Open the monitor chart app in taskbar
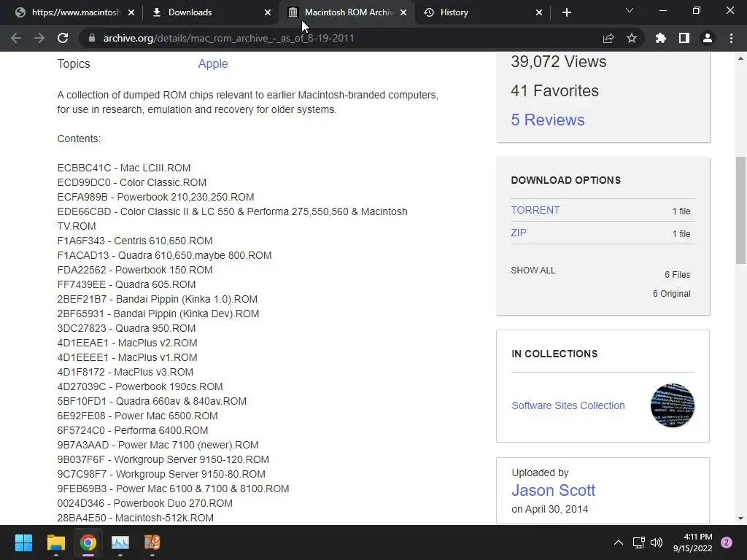747x560 pixels. pyautogui.click(x=120, y=542)
